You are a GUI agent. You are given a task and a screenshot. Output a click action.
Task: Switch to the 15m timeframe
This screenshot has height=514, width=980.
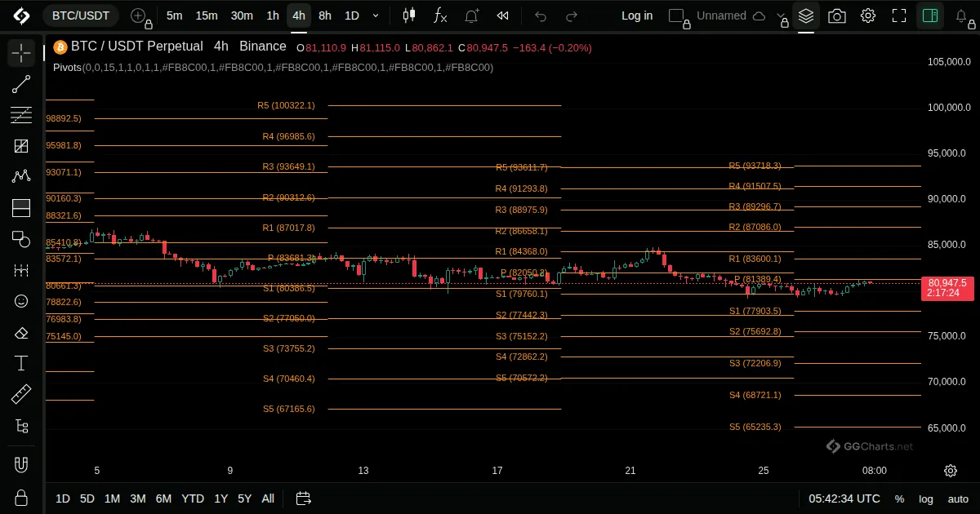coord(207,16)
